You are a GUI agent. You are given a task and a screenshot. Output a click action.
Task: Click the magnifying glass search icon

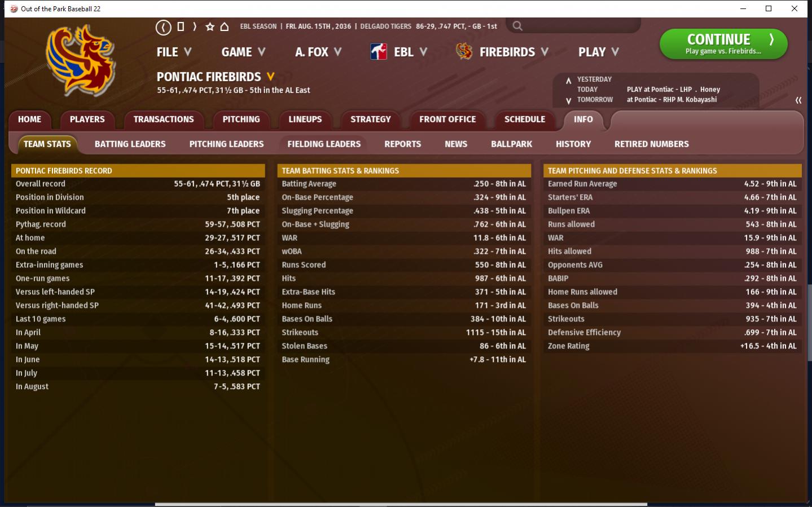click(517, 26)
